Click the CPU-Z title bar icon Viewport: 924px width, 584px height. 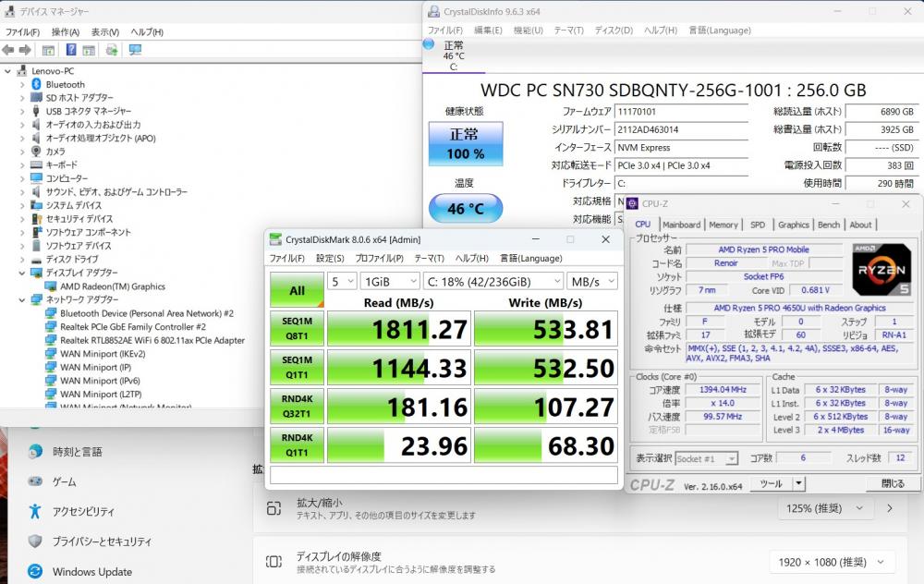tap(632, 203)
